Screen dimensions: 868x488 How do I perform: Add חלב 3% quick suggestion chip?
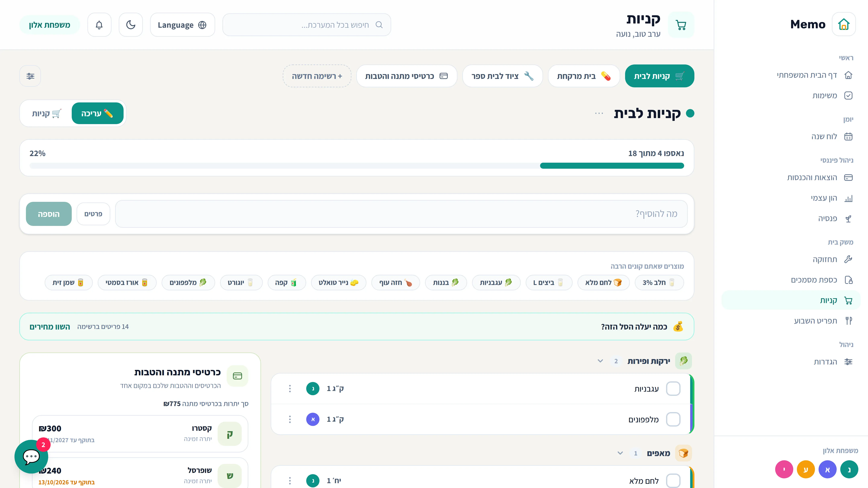pyautogui.click(x=659, y=283)
